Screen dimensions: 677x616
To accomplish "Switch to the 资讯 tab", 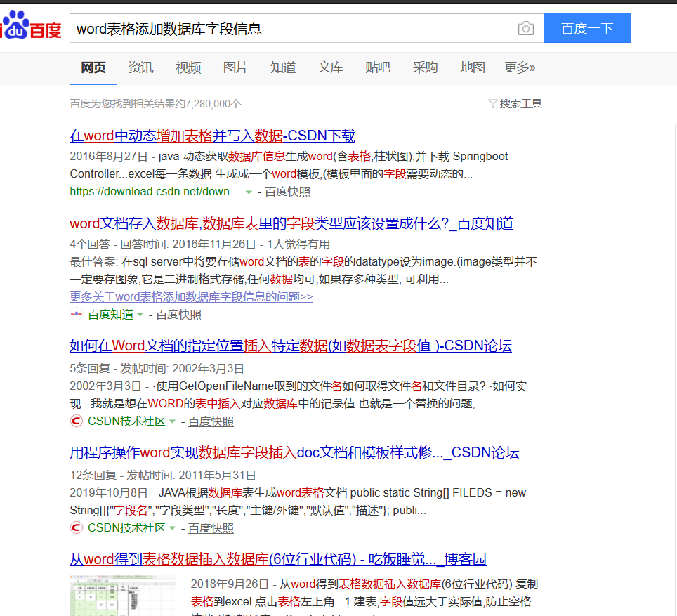I will coord(140,67).
